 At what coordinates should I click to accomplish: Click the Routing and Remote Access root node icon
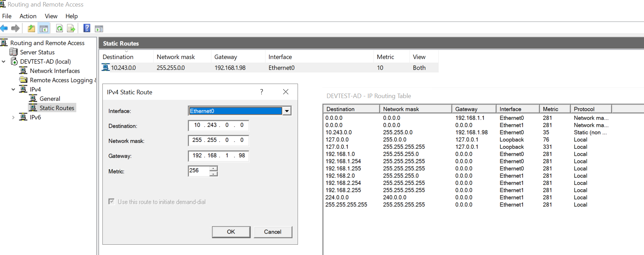tap(4, 43)
